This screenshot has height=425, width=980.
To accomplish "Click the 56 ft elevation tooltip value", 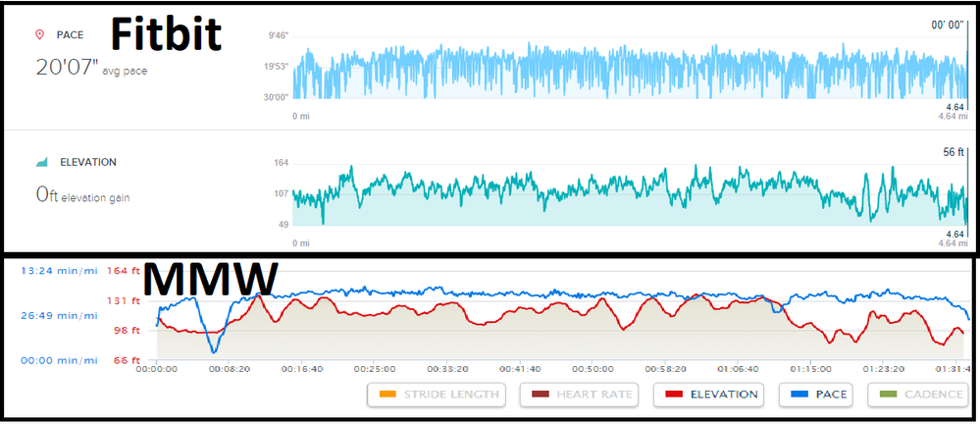I will pos(954,152).
